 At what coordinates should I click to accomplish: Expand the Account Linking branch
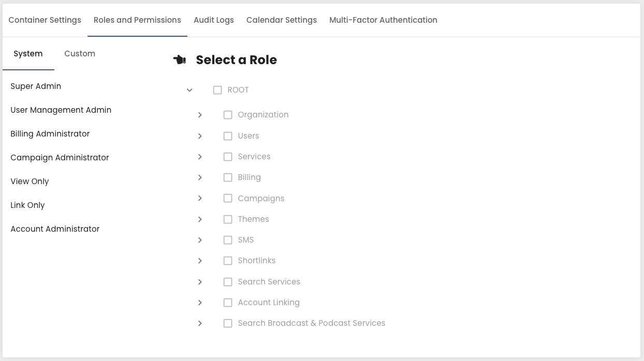coord(200,303)
